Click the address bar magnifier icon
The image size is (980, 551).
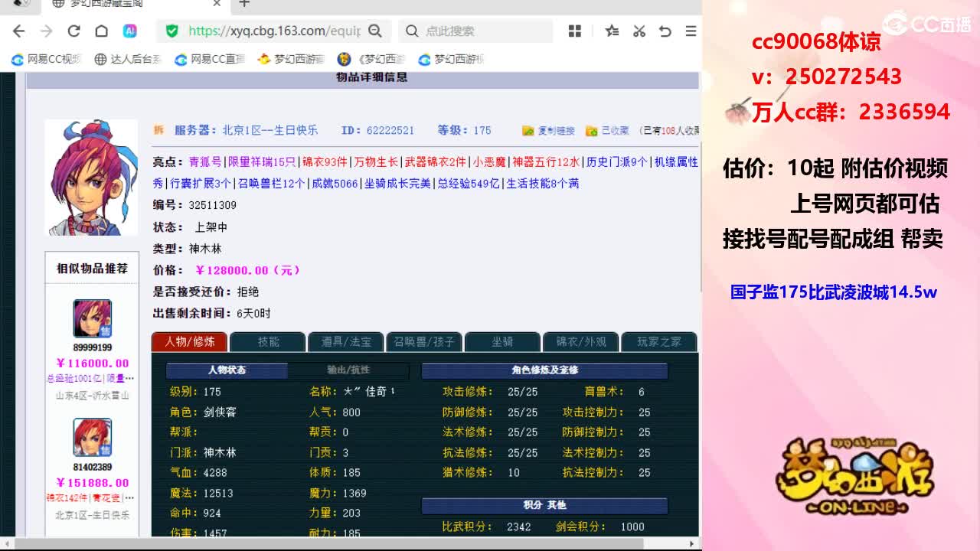[375, 31]
